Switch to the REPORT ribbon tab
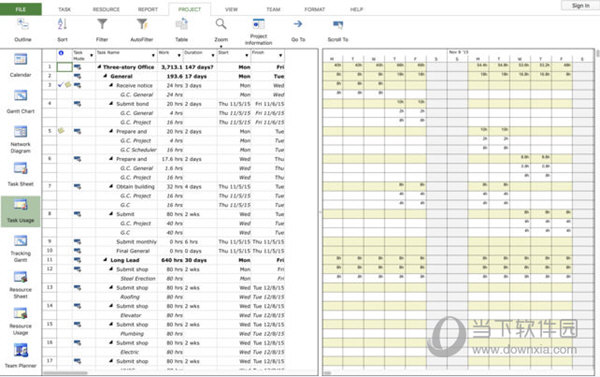The image size is (600, 377). pyautogui.click(x=148, y=9)
